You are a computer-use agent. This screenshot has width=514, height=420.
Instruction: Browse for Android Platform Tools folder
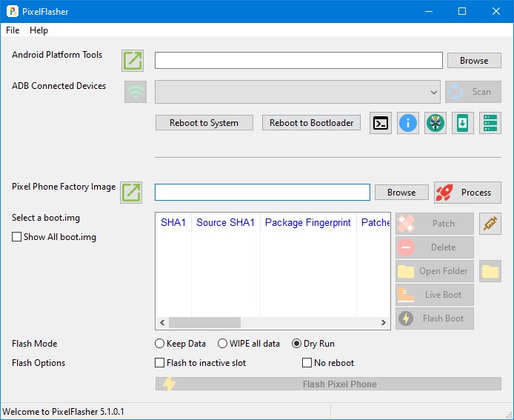click(474, 61)
